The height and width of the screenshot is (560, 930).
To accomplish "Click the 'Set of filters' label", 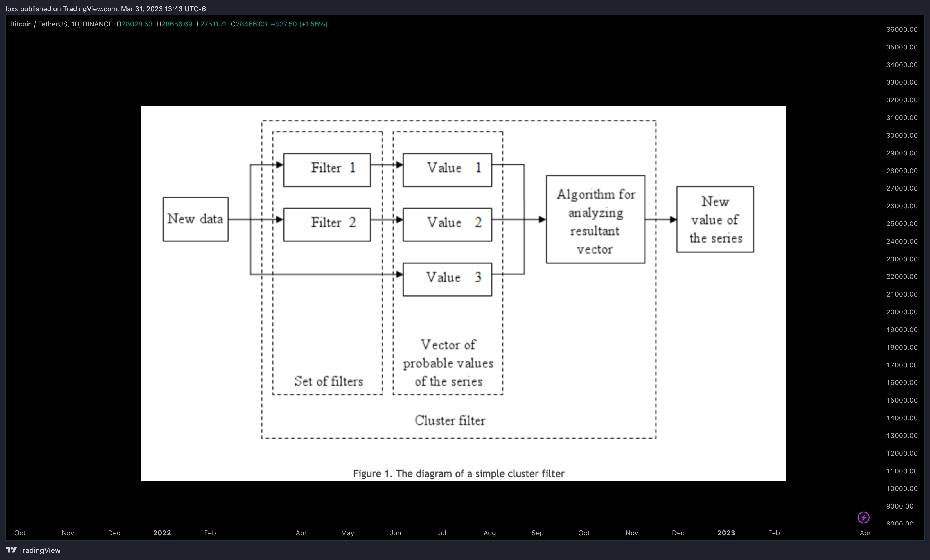I will [329, 381].
